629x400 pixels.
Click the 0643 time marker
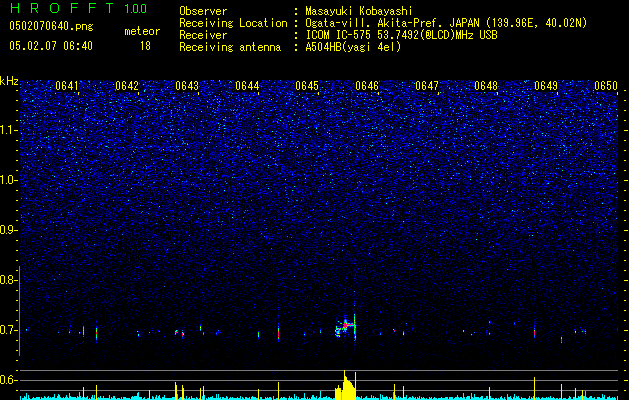pyautogui.click(x=187, y=86)
